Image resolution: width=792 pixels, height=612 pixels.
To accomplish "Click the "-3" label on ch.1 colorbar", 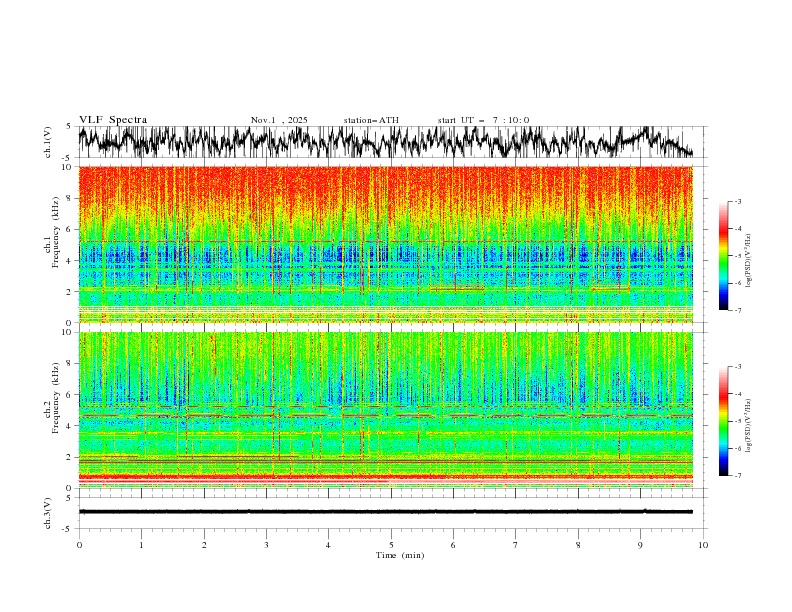I will (737, 201).
